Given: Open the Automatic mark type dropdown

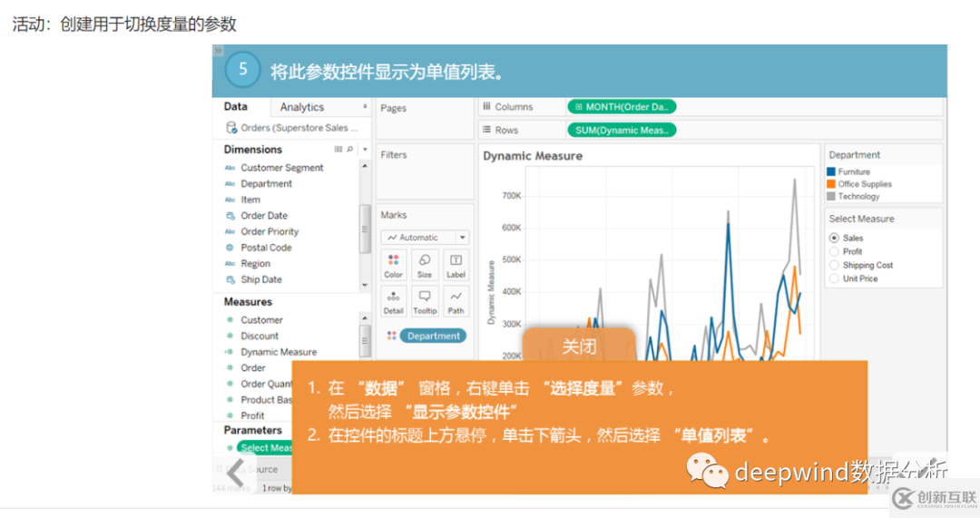Looking at the screenshot, I should pos(425,238).
